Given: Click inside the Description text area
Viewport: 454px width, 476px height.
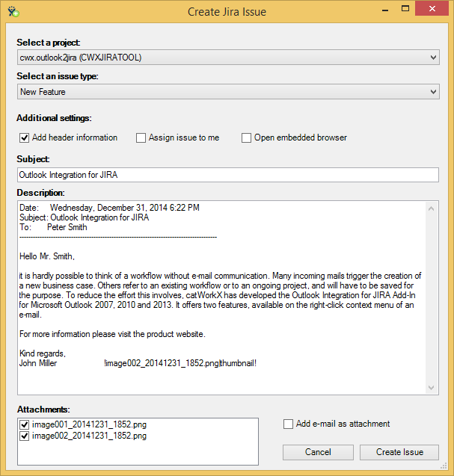Looking at the screenshot, I should click(x=221, y=299).
